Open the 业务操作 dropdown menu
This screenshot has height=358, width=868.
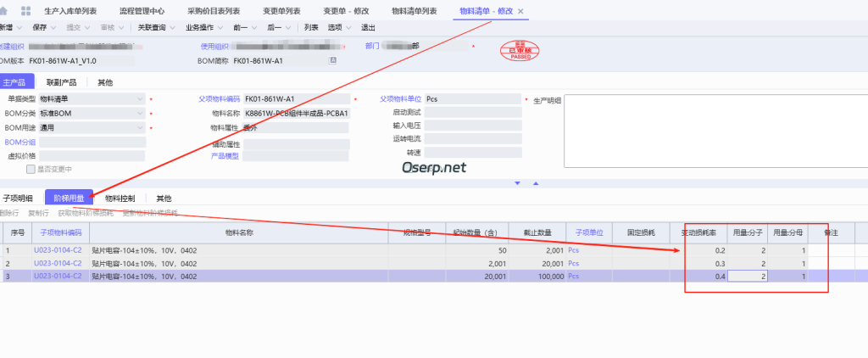[x=204, y=28]
